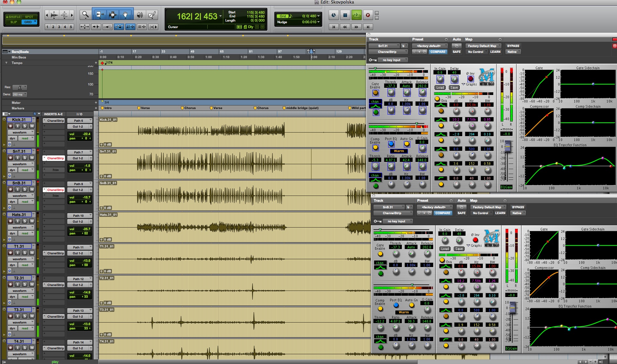Click the Bars|Beats ruler label
Image resolution: width=617 pixels, height=364 pixels.
click(x=20, y=52)
